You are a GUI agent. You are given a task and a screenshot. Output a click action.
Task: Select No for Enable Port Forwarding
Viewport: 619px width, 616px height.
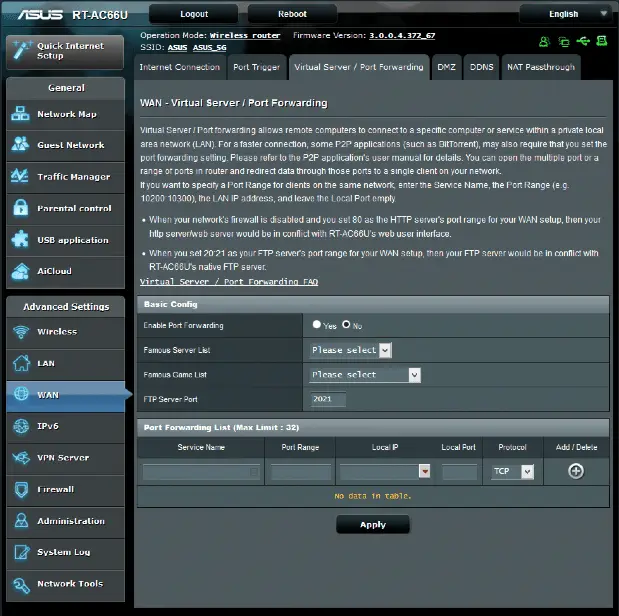(346, 324)
